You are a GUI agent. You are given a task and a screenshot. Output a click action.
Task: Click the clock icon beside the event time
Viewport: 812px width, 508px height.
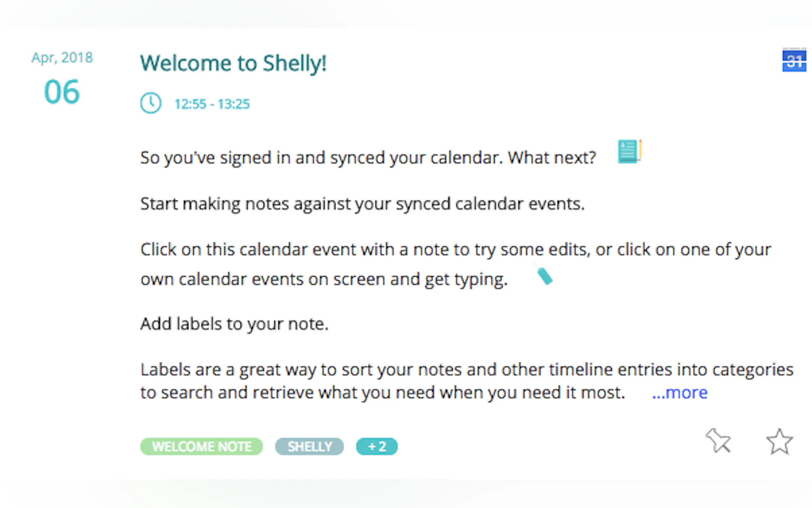point(151,103)
